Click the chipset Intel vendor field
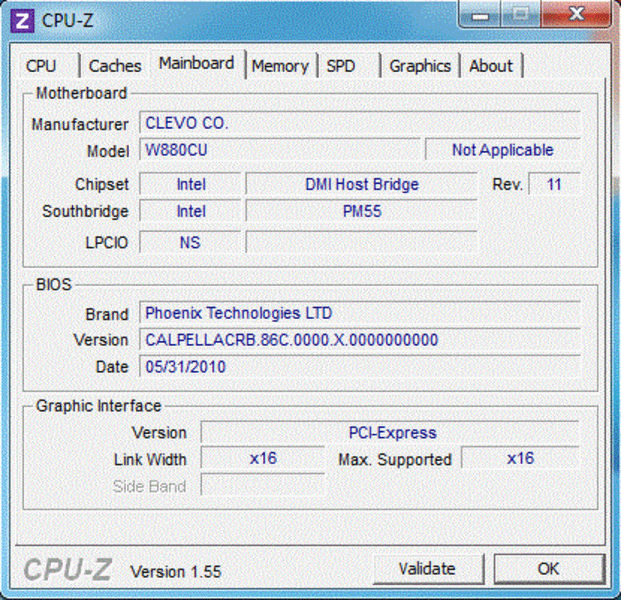 [x=190, y=184]
